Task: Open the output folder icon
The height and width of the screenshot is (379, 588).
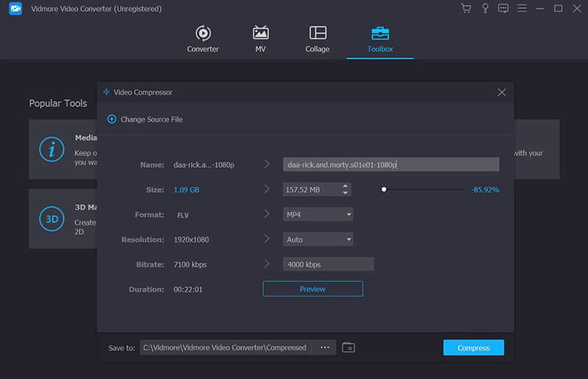Action: (348, 347)
